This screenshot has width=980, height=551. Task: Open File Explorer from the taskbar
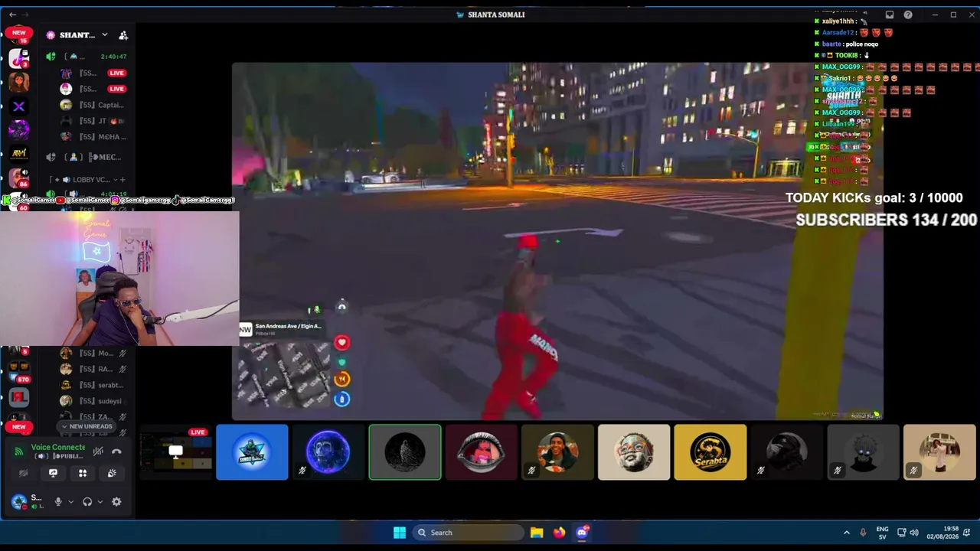537,533
